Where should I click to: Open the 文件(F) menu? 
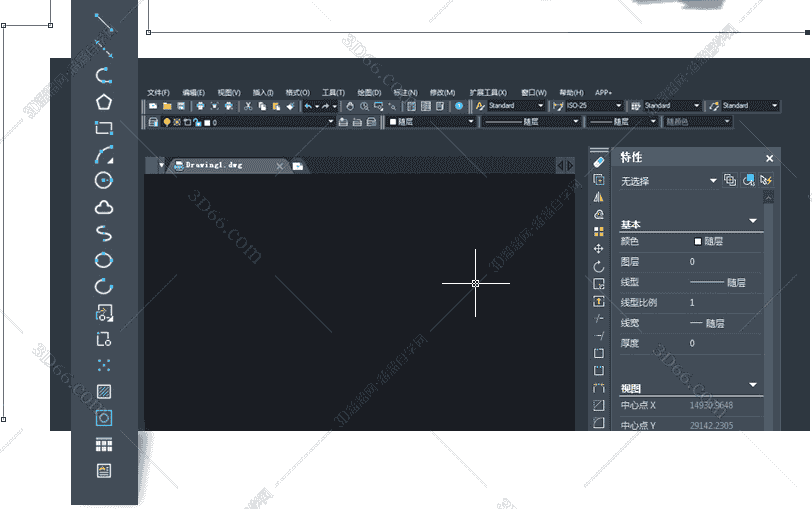(158, 92)
